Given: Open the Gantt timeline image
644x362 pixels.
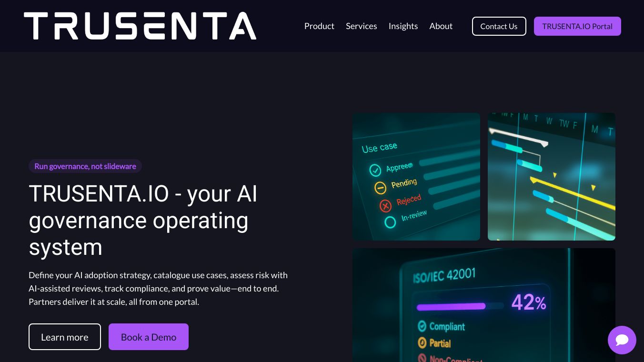Looking at the screenshot, I should point(552,177).
